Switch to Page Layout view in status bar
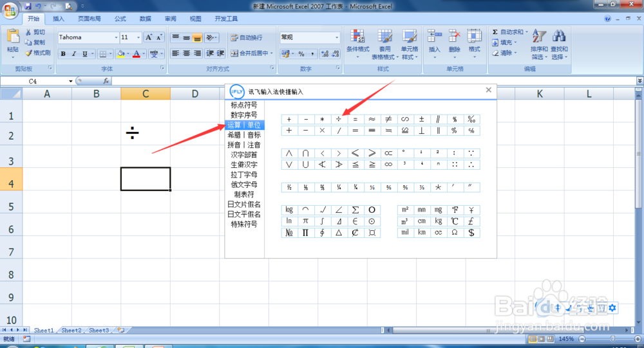Viewport: 644px width, 348px height. tap(542, 339)
